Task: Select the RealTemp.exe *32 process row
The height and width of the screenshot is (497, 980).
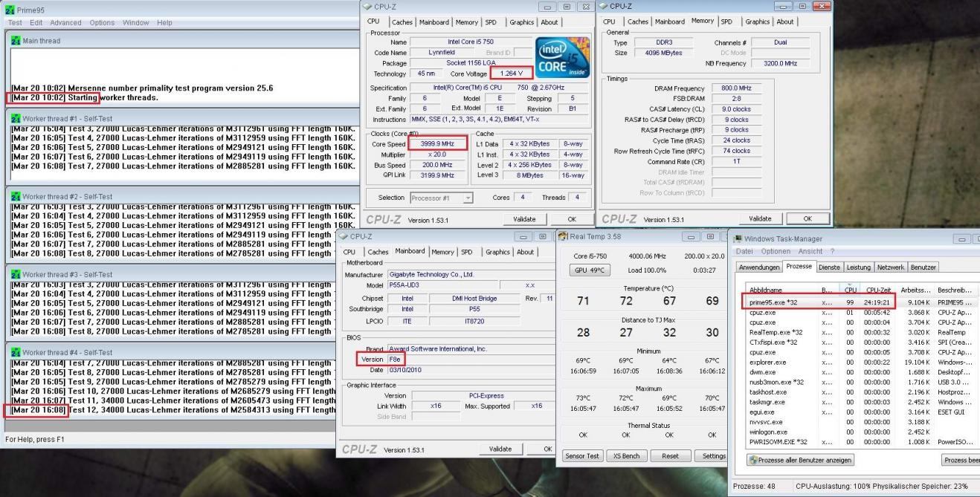Action: [x=861, y=332]
